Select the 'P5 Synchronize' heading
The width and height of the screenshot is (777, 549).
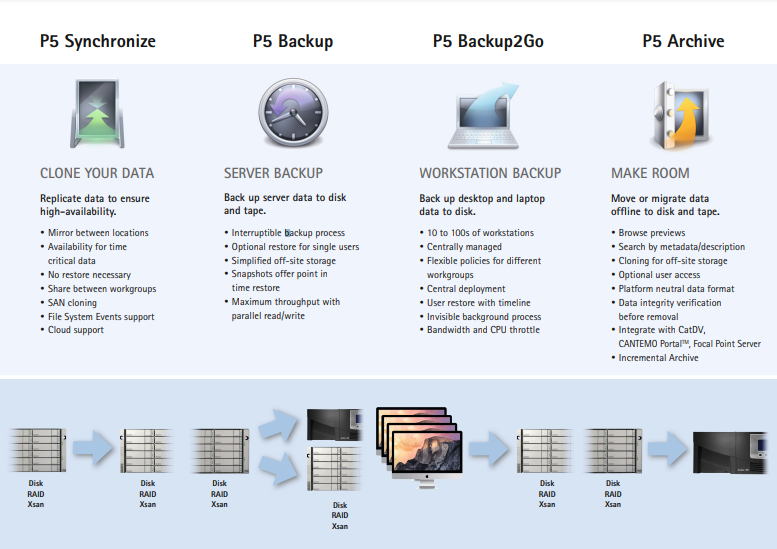(x=98, y=41)
